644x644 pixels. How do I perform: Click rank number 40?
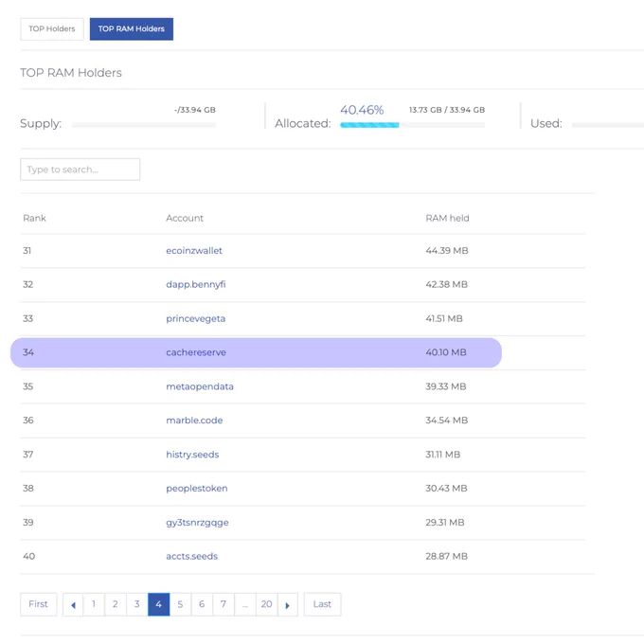pos(28,556)
